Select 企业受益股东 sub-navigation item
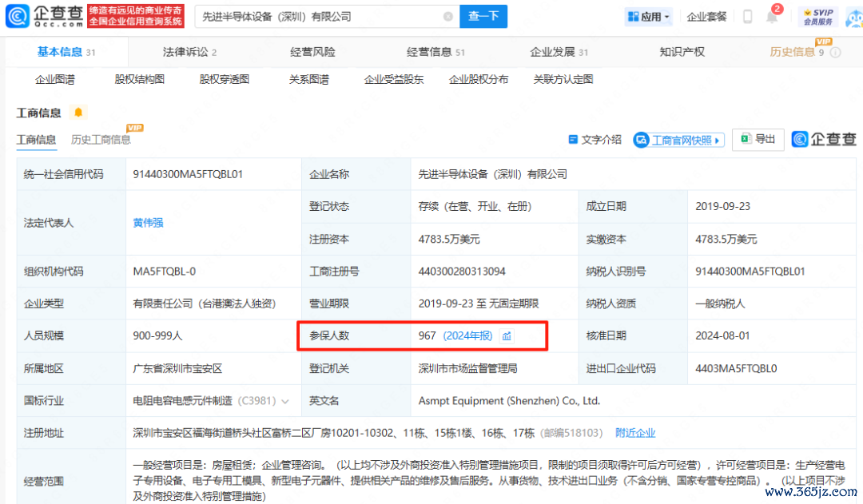Viewport: 863px width, 504px height. point(393,80)
